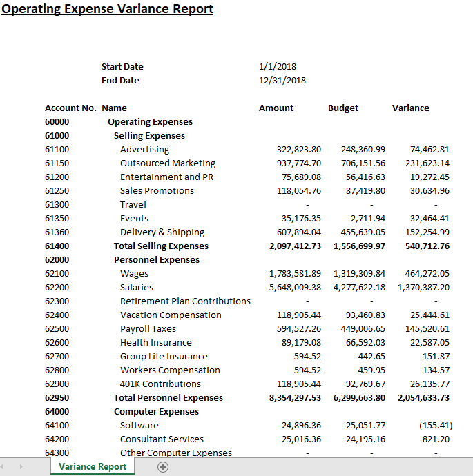Select the Amount column header cell

[276, 108]
